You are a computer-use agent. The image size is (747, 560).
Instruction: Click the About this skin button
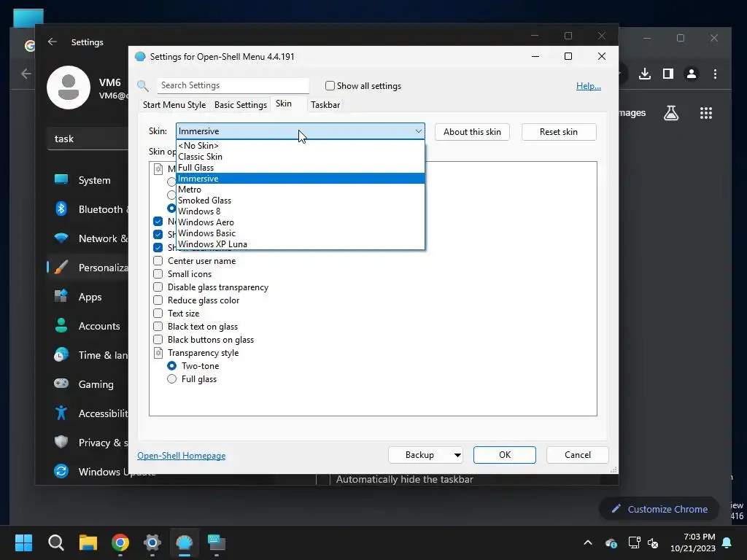click(x=472, y=132)
